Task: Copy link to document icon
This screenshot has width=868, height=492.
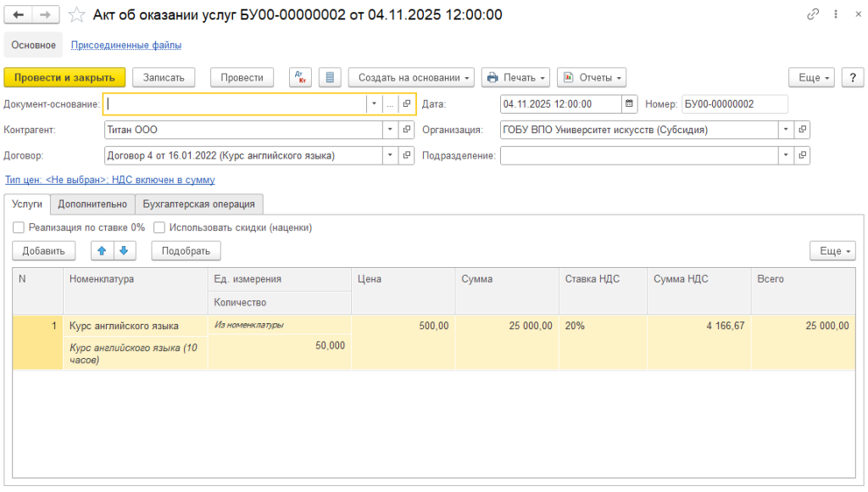Action: point(814,15)
